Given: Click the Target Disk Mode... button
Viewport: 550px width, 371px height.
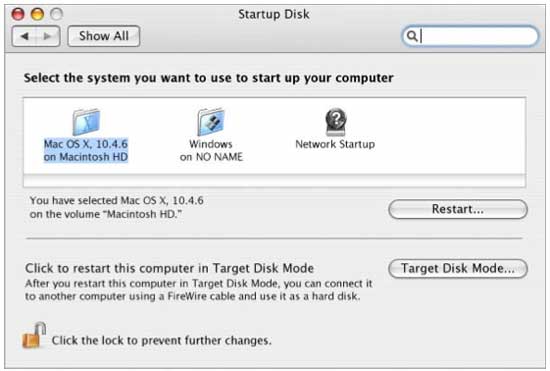Looking at the screenshot, I should (458, 269).
